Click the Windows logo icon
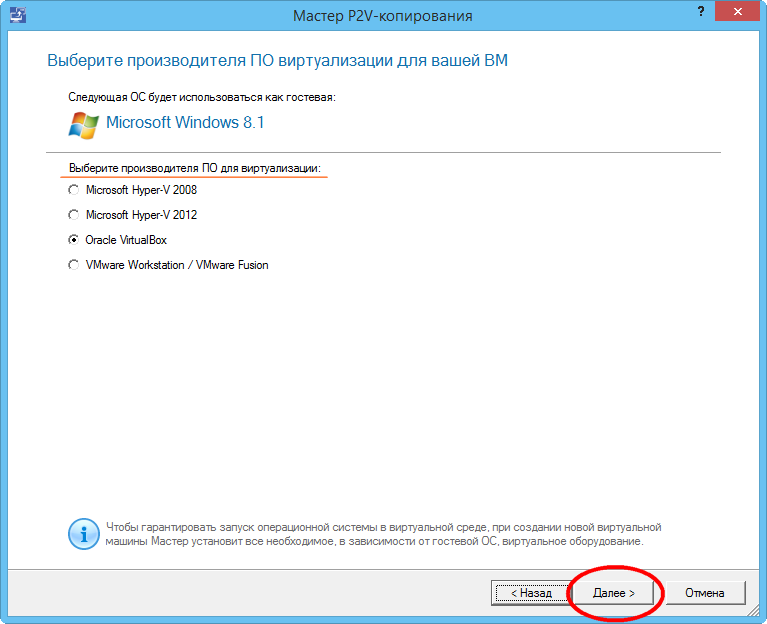 click(x=84, y=125)
